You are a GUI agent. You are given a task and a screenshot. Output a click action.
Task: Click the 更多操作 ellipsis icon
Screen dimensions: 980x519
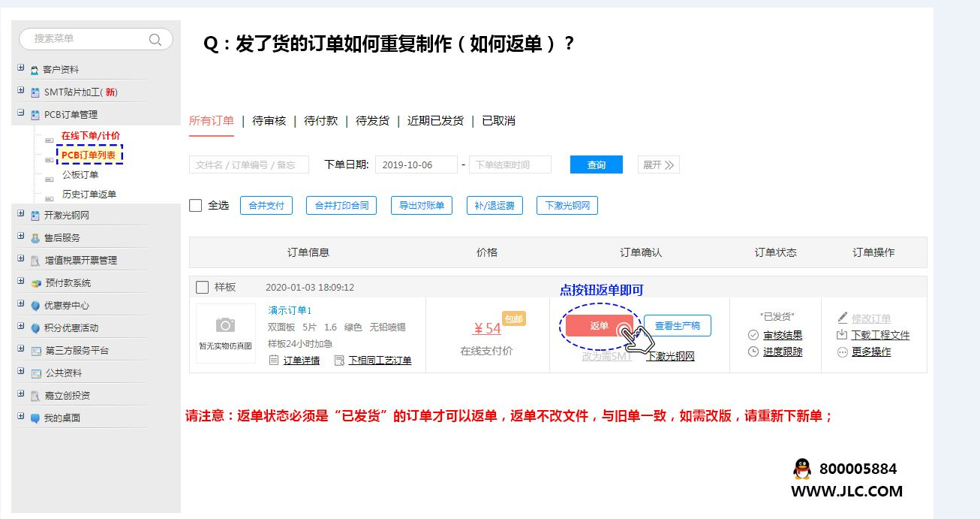tap(842, 352)
